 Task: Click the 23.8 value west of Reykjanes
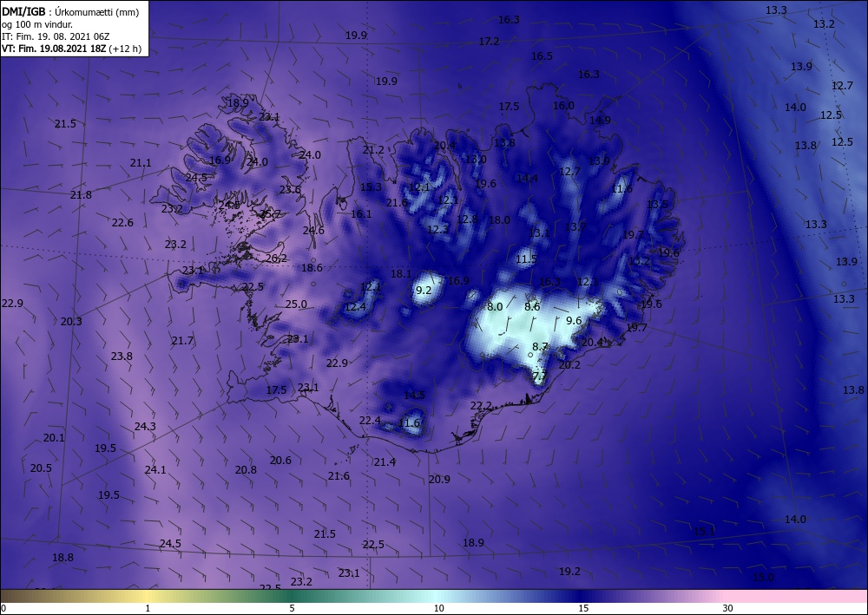(122, 357)
